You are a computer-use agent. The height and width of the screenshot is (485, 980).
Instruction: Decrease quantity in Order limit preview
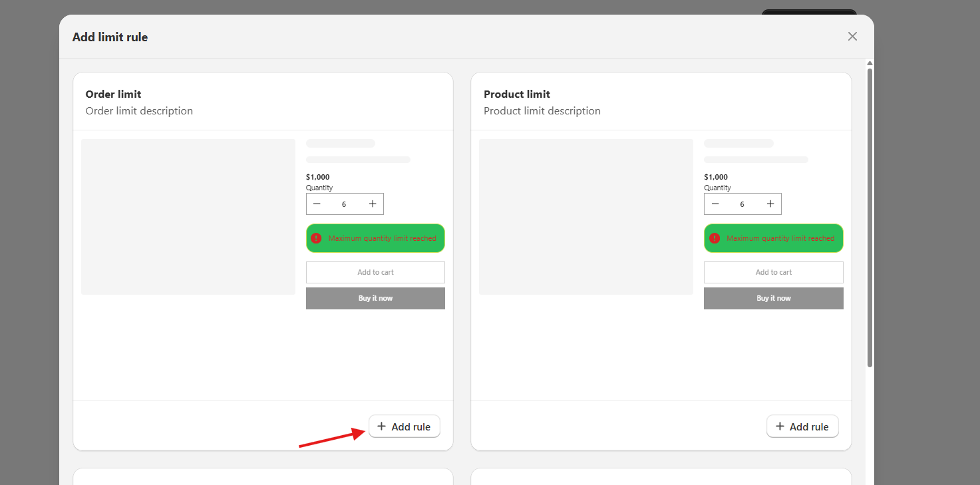tap(317, 204)
